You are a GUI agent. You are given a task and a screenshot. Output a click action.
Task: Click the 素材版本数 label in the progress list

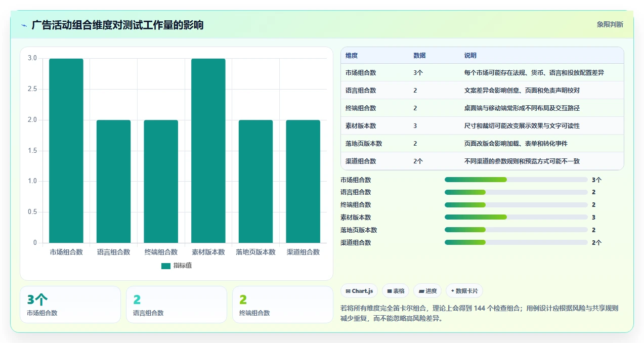[x=356, y=218]
